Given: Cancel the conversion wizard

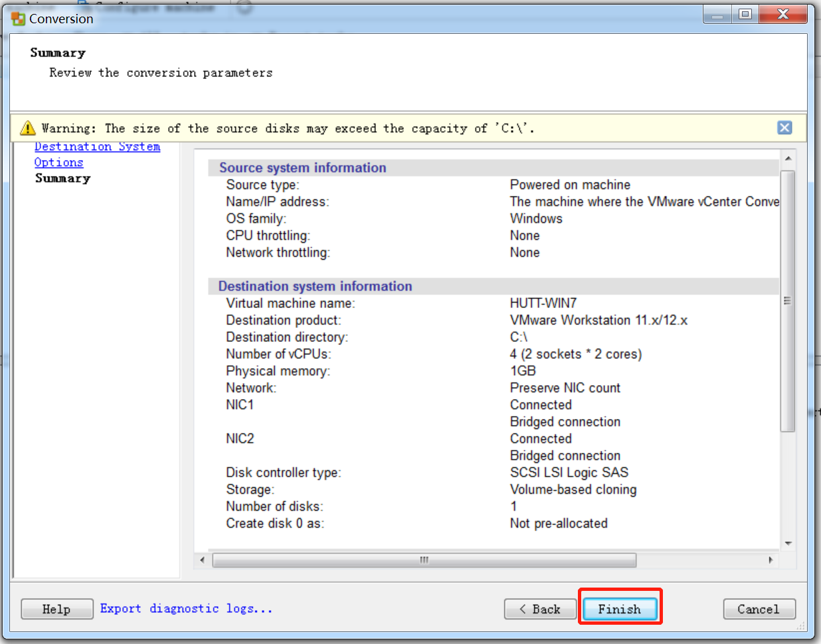Looking at the screenshot, I should [759, 609].
